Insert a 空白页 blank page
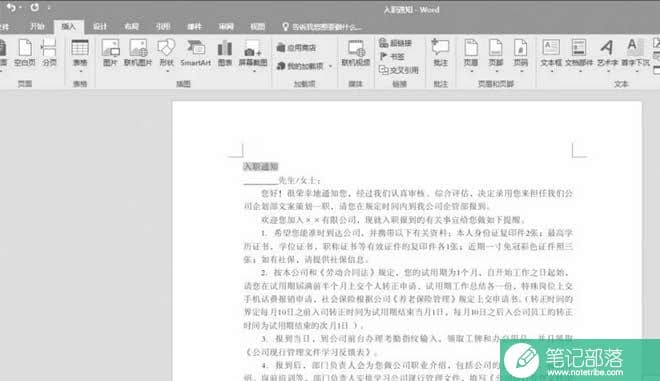Viewport: 660px width, 381px height. point(25,53)
